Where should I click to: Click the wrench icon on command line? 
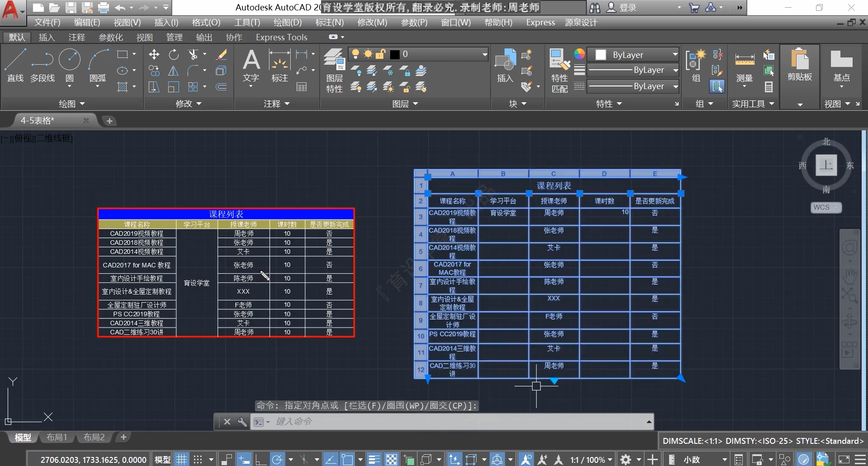tap(242, 422)
